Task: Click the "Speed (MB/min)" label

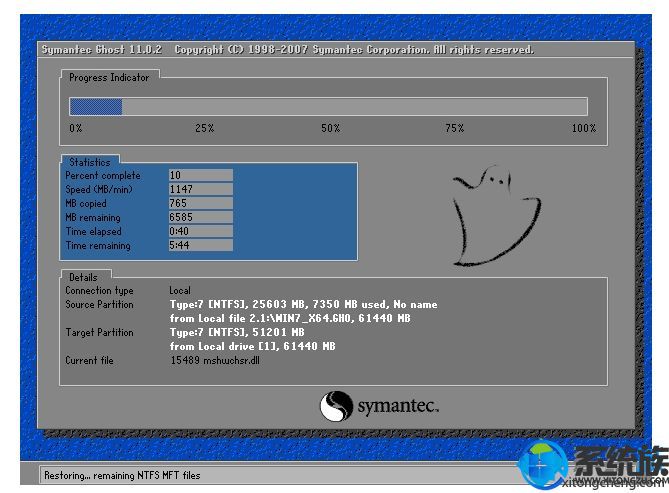Action: click(x=99, y=190)
